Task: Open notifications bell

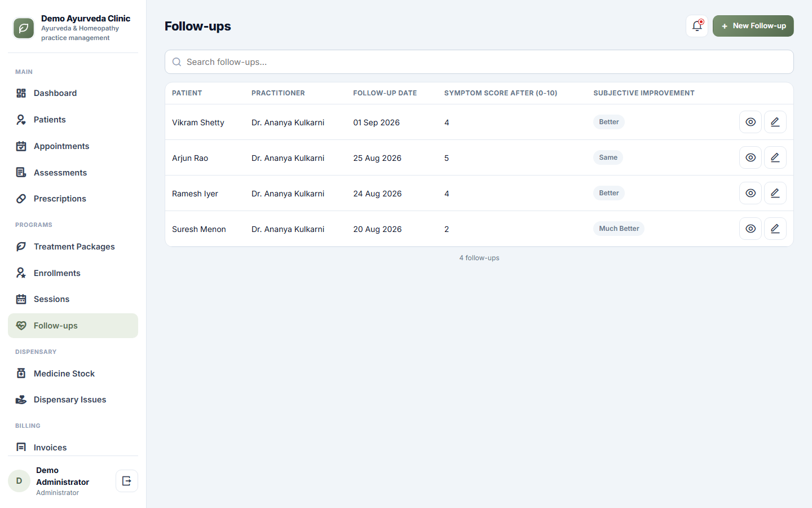Action: (x=697, y=26)
